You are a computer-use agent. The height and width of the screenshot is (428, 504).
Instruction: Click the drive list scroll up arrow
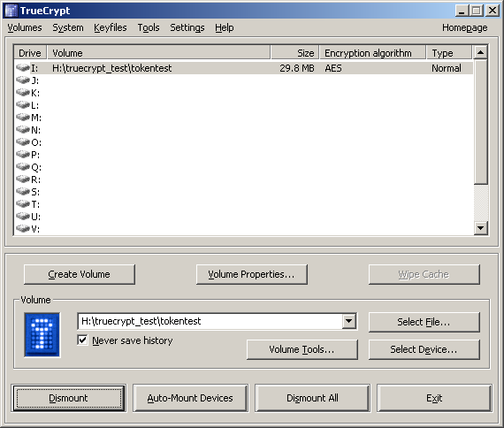[x=480, y=52]
